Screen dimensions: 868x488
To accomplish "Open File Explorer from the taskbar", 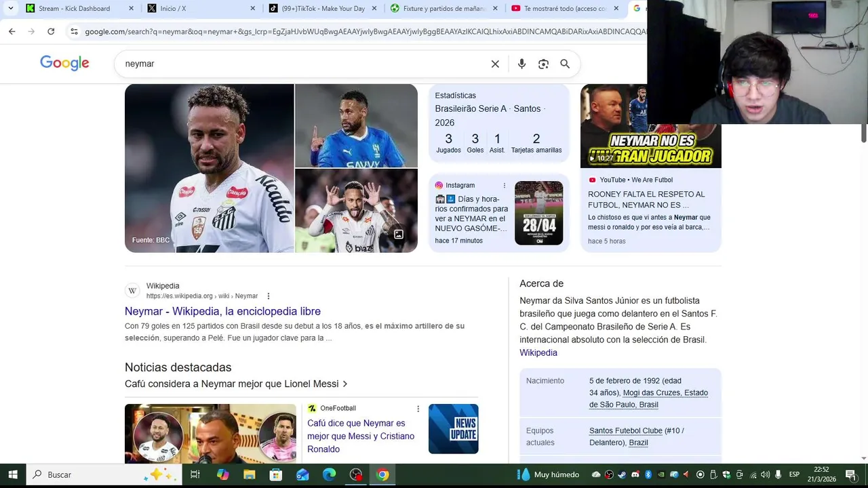I will pos(249,474).
